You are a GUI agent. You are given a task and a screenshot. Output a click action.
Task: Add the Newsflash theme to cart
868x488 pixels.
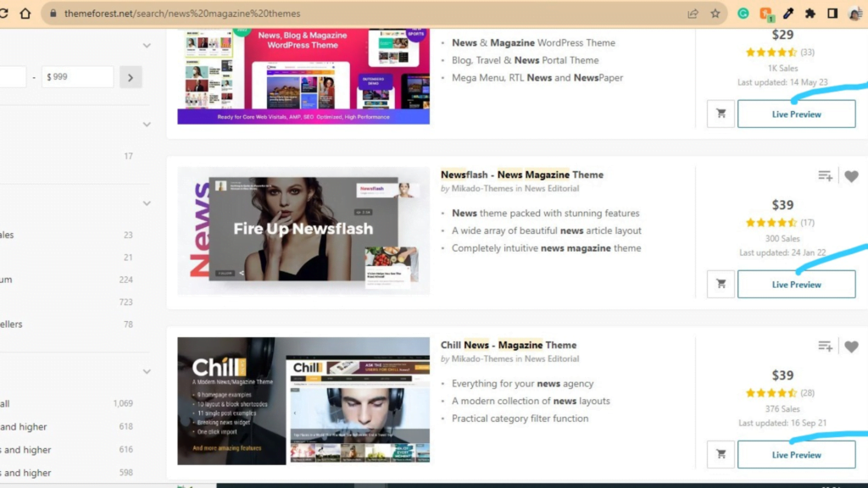pyautogui.click(x=720, y=284)
